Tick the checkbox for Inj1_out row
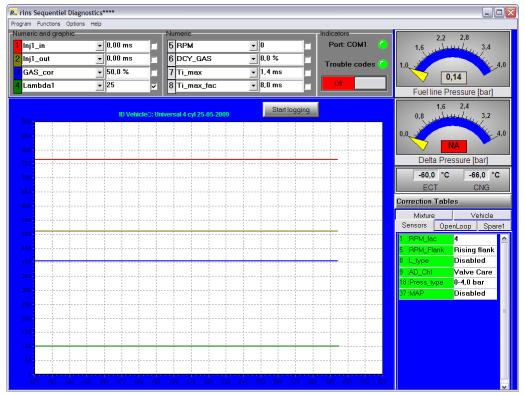Image resolution: width=525 pixels, height=395 pixels. point(154,60)
